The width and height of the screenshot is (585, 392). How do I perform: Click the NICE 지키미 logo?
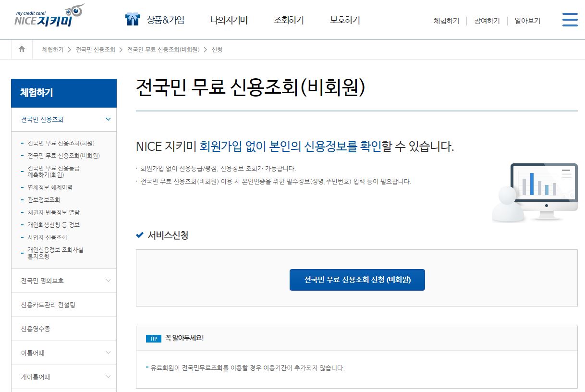tap(49, 16)
